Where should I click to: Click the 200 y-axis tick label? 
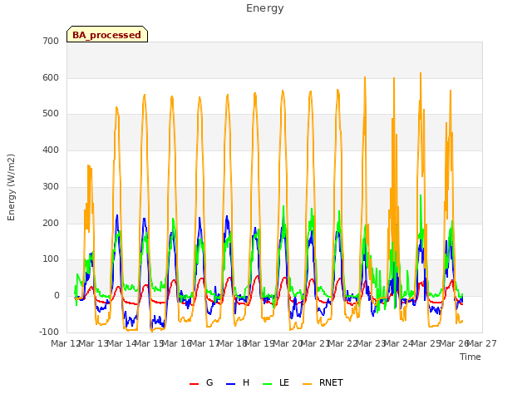tap(51, 224)
